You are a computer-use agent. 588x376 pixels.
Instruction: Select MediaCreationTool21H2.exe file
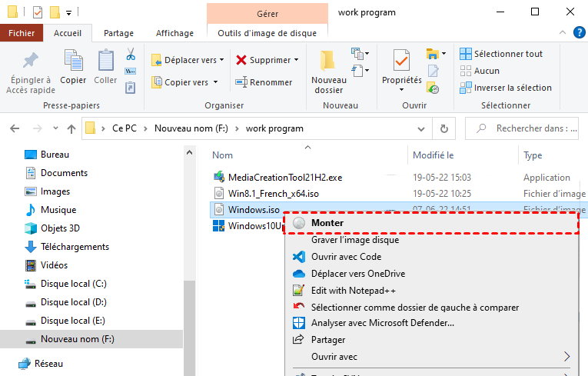click(285, 178)
